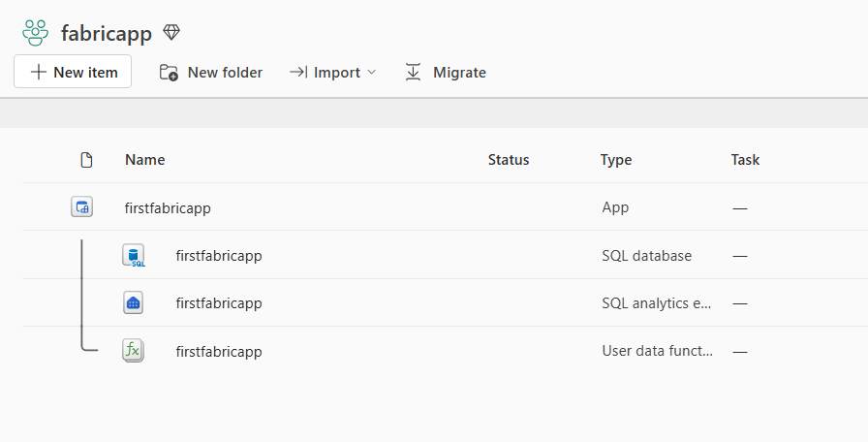
Task: Open the firstfabricapp App item
Action: point(168,207)
